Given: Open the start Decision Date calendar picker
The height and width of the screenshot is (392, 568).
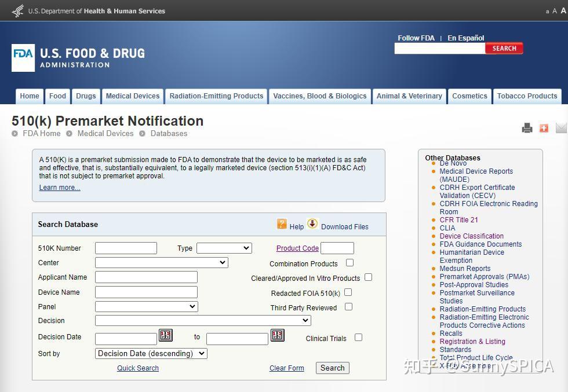Looking at the screenshot, I should (166, 335).
